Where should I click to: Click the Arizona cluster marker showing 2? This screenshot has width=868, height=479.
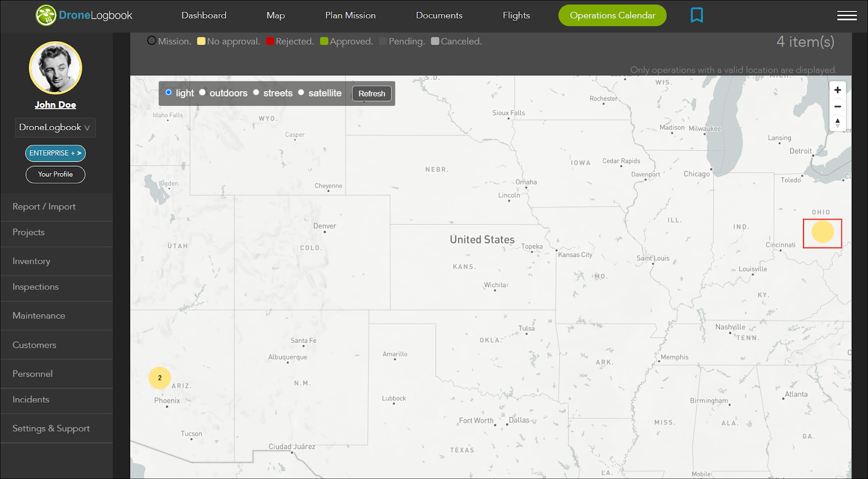click(x=159, y=378)
